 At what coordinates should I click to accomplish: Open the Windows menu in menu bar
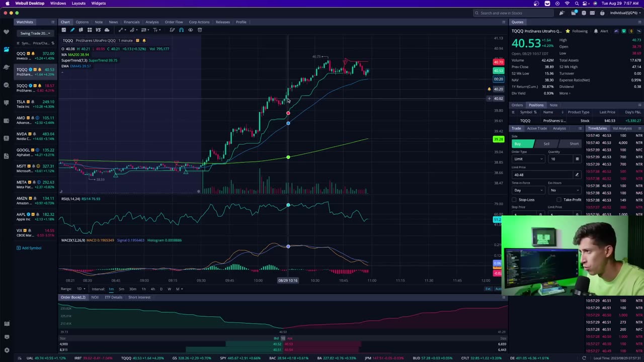[58, 4]
